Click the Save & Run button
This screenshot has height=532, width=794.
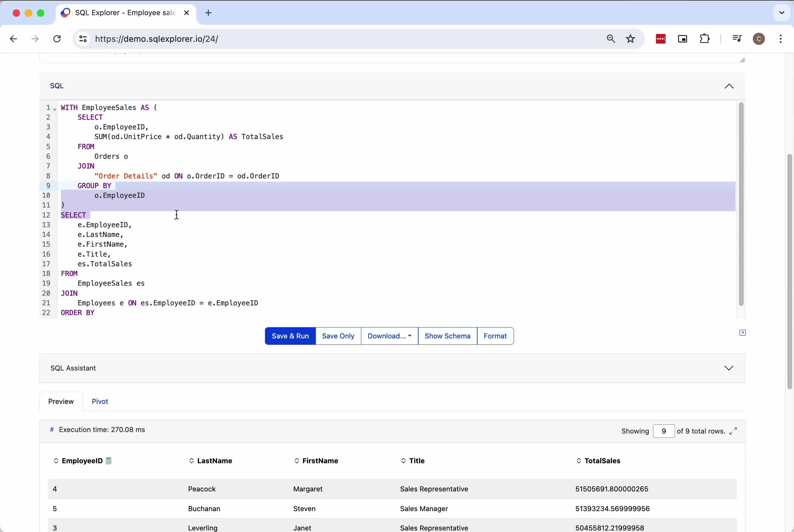[290, 336]
